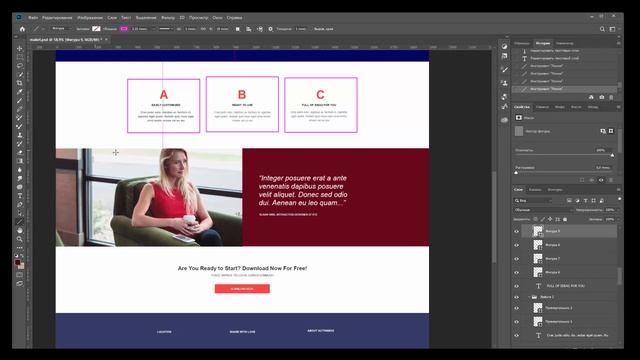The width and height of the screenshot is (640, 360).
Task: Switch to the Контуры tab
Action: (x=555, y=190)
